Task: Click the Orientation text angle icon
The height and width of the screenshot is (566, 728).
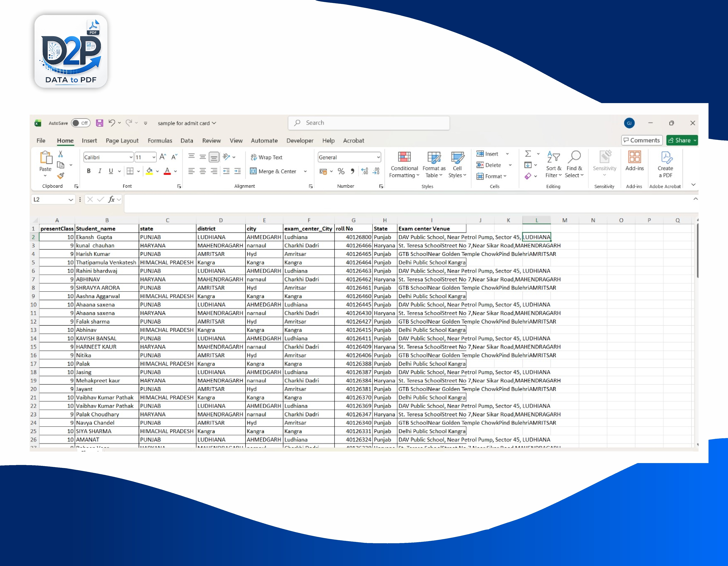Action: 226,157
